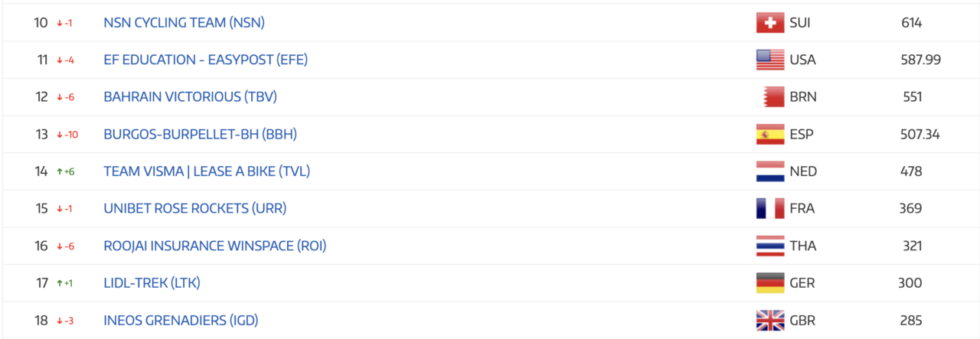Click the Thailand flag icon
This screenshot has height=339, width=980.
point(769,246)
